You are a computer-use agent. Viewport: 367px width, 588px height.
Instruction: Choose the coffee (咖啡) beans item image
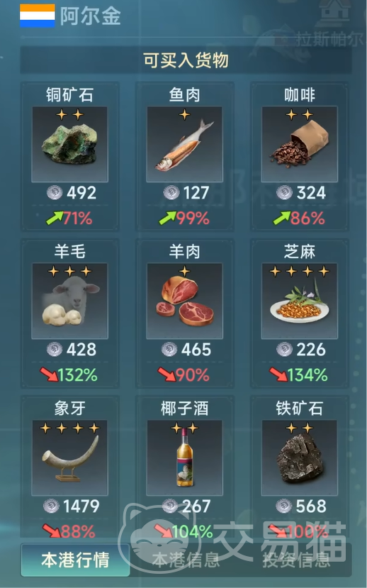pyautogui.click(x=300, y=145)
